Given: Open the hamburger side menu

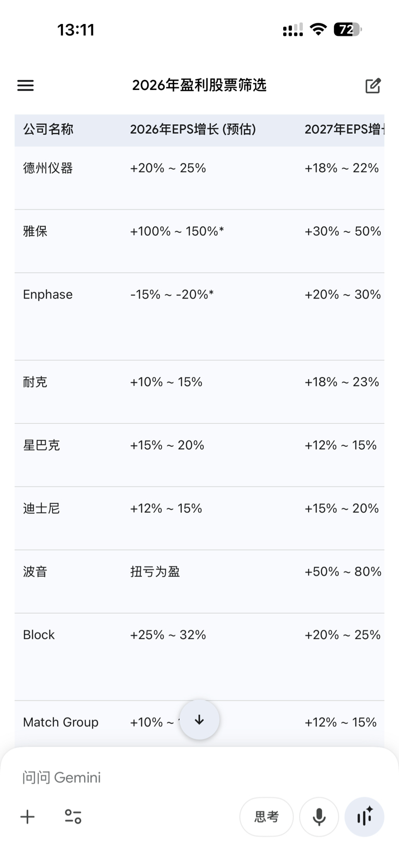Looking at the screenshot, I should 25,85.
